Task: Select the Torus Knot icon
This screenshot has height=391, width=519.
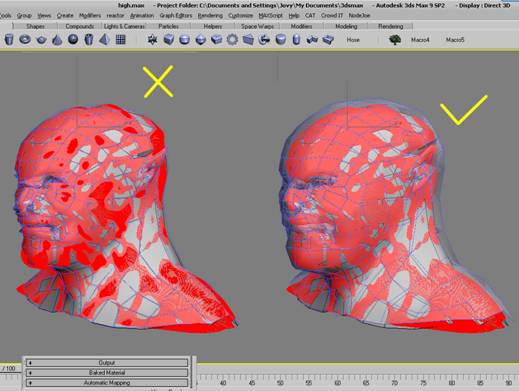Action: pos(264,40)
